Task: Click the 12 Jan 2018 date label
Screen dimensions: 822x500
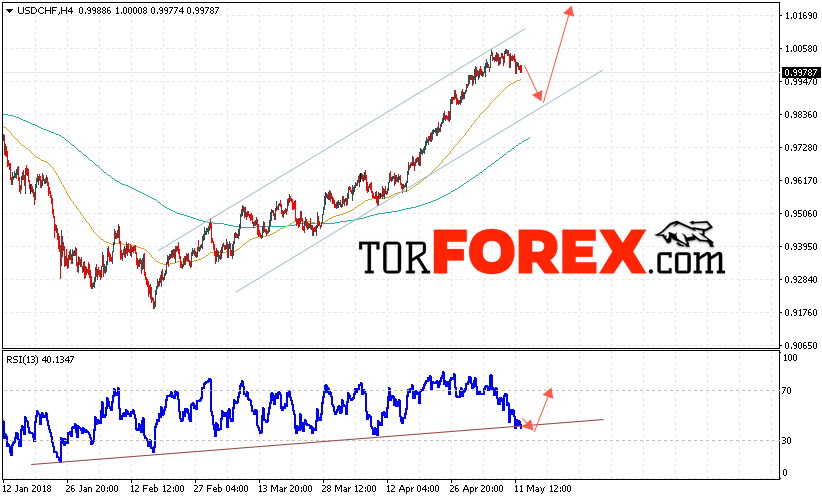Action: [x=27, y=488]
